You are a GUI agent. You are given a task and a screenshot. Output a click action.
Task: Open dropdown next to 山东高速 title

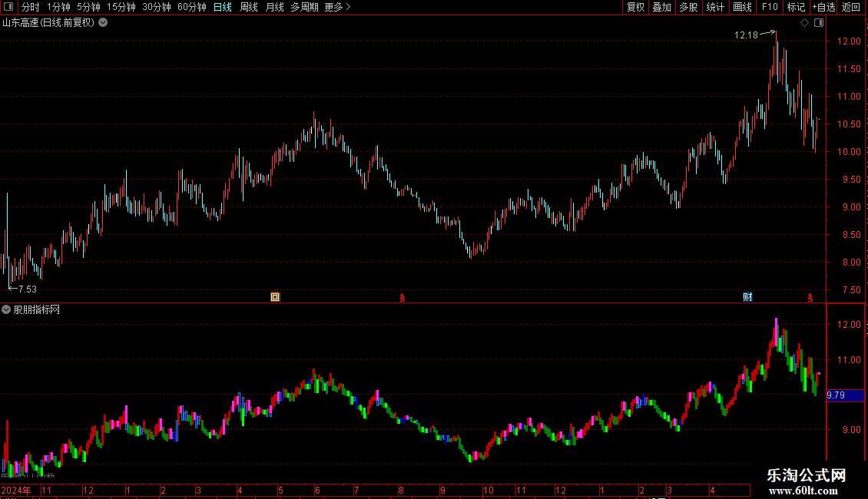click(x=103, y=23)
